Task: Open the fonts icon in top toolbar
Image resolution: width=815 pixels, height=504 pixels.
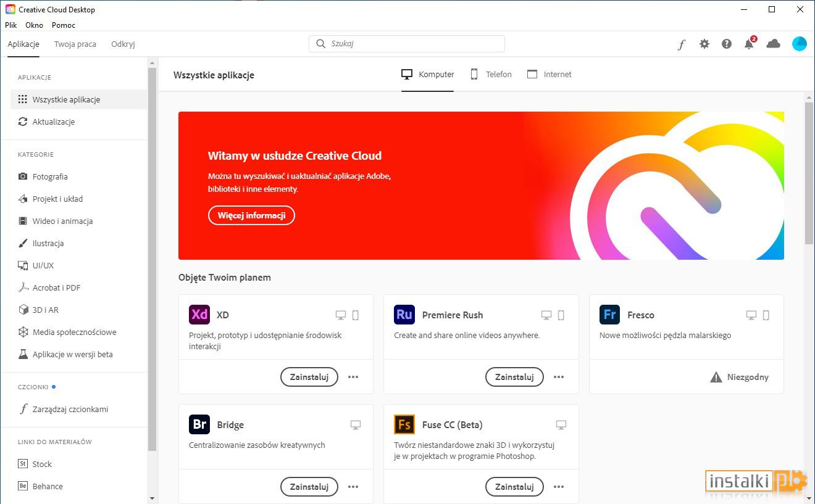Action: (682, 44)
